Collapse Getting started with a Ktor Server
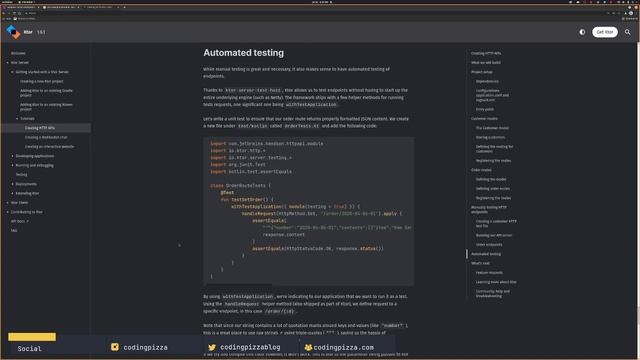This screenshot has width=640, height=360. (x=12, y=72)
